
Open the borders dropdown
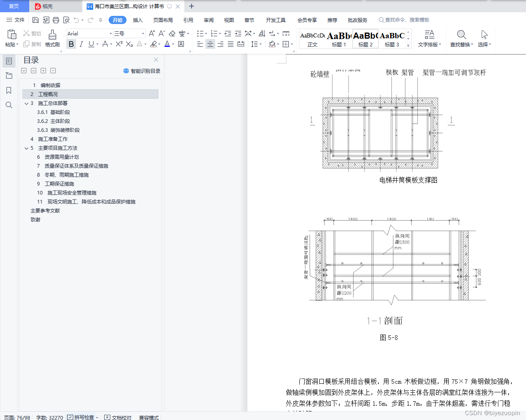point(292,44)
